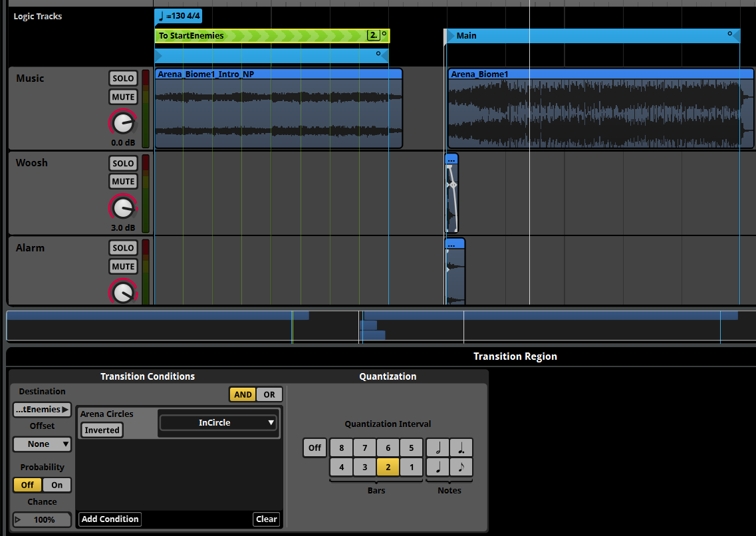
Task: Click the 130 4/4 tempo marker
Action: 178,16
